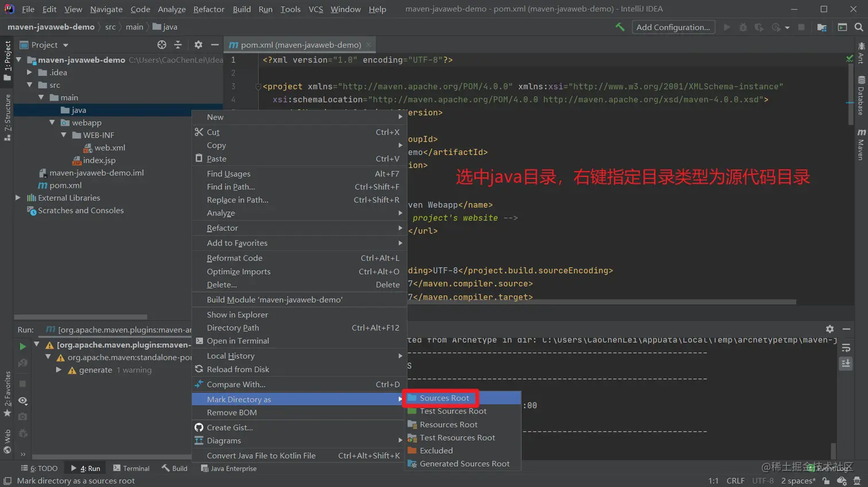This screenshot has width=868, height=487.
Task: Click the Run debug bug icon
Action: pos(743,27)
